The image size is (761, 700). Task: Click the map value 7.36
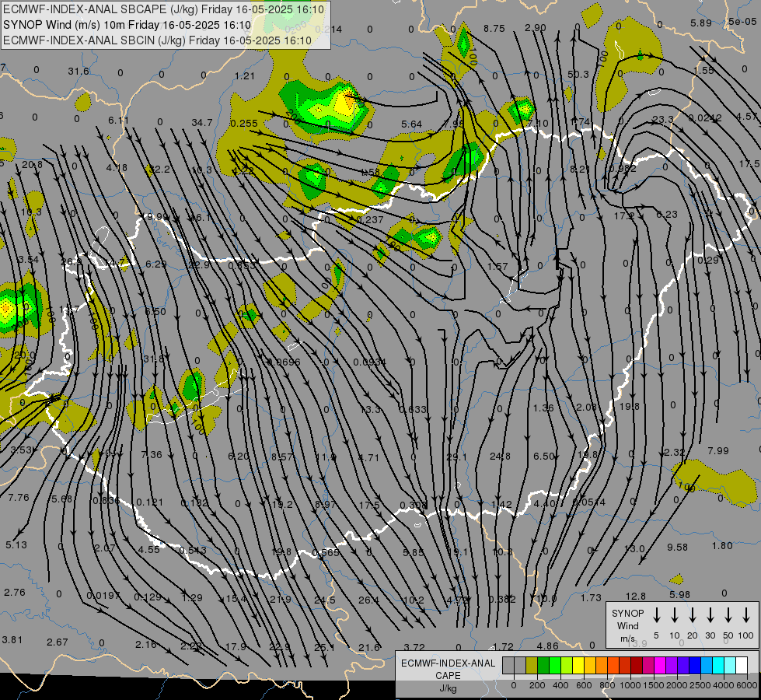click(x=152, y=455)
